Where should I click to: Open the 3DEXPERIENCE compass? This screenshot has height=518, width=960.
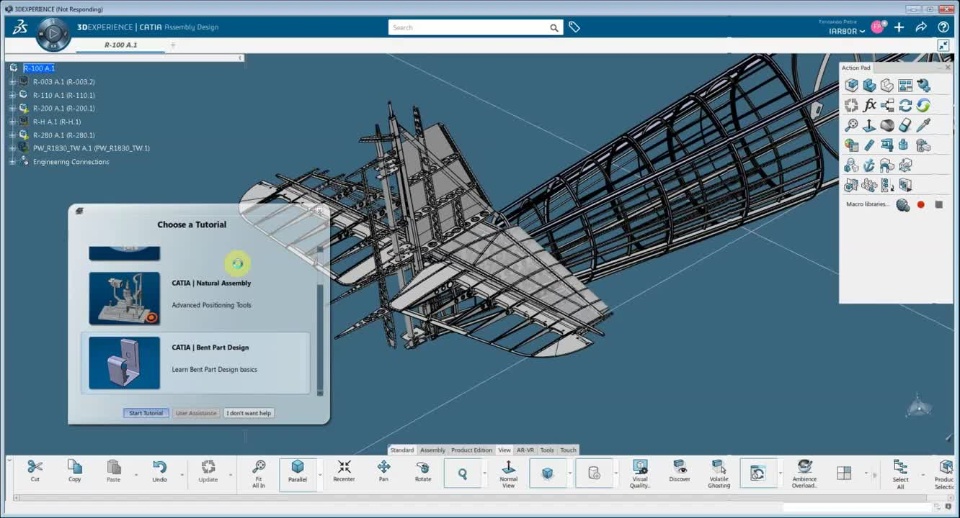point(53,34)
